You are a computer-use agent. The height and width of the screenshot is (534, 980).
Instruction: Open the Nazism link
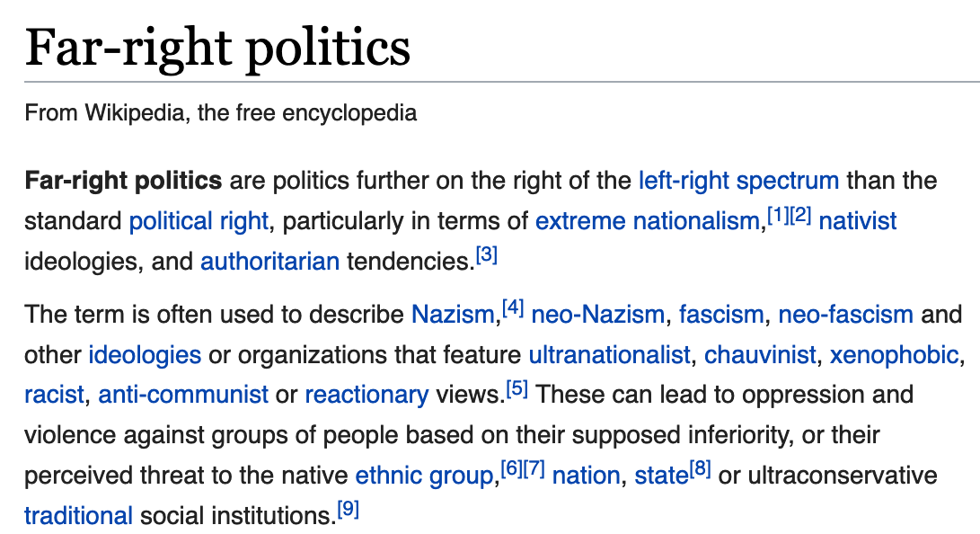click(x=453, y=315)
